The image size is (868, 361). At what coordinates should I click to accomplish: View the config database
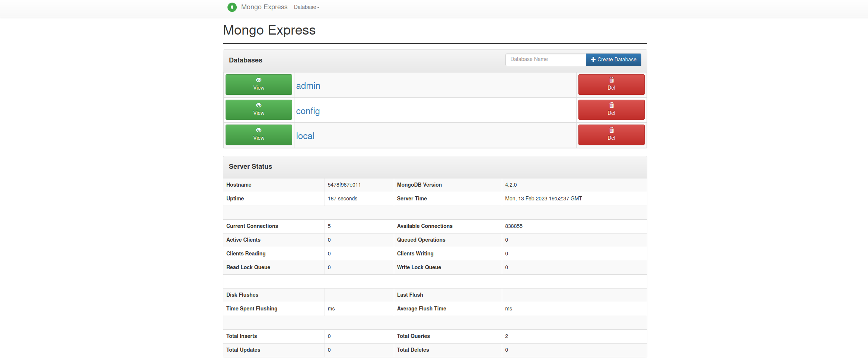[x=259, y=110]
